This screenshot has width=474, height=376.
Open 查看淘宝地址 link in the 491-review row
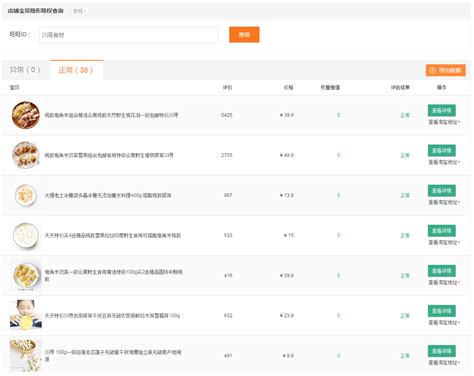pyautogui.click(x=444, y=362)
